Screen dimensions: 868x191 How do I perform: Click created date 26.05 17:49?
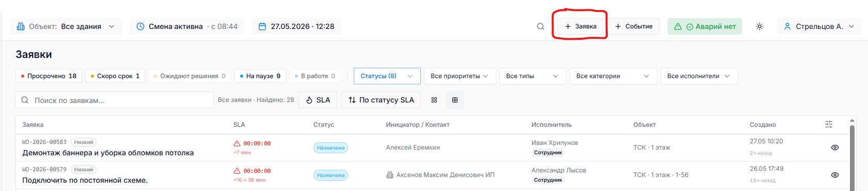tap(766, 169)
